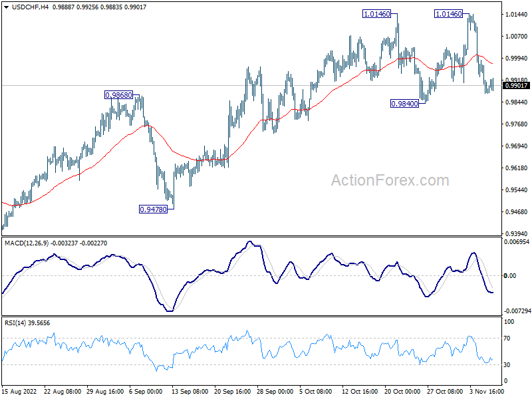Click the 3 Nov 16:00 time axis label
Viewport: 532px width, 399px height.
pos(487,391)
